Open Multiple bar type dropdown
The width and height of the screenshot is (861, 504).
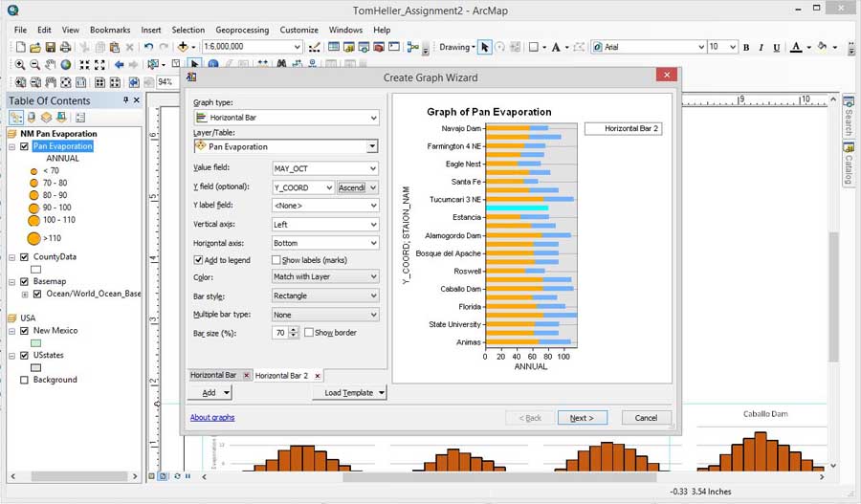click(x=325, y=316)
